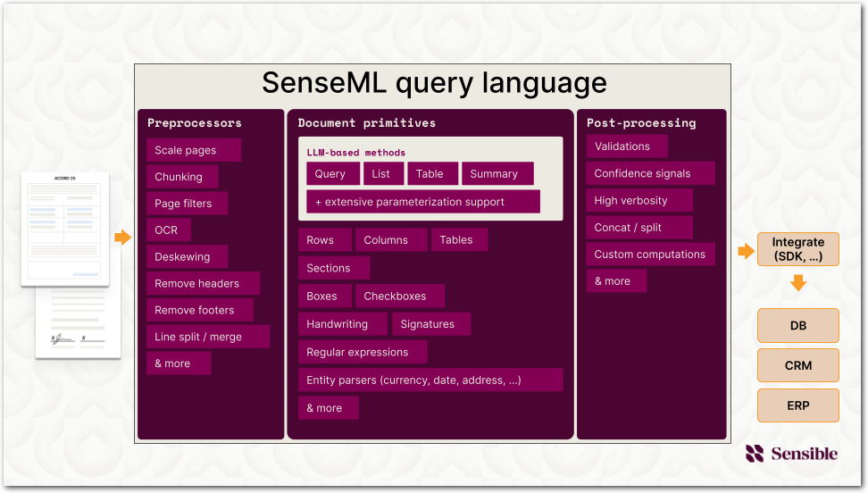Select the High verbosity box
868x493 pixels.
[x=639, y=200]
